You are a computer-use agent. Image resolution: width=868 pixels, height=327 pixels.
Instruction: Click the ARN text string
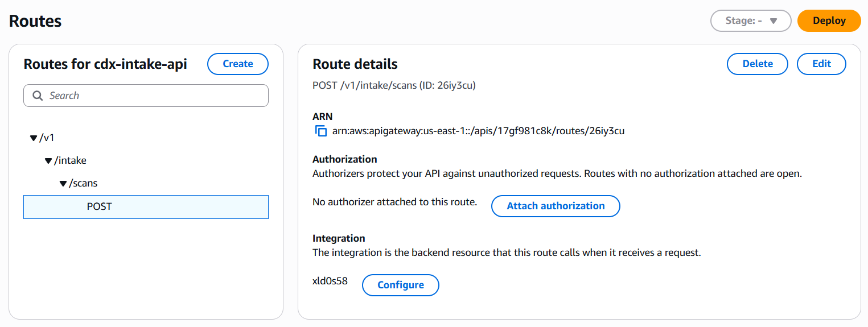(x=478, y=131)
